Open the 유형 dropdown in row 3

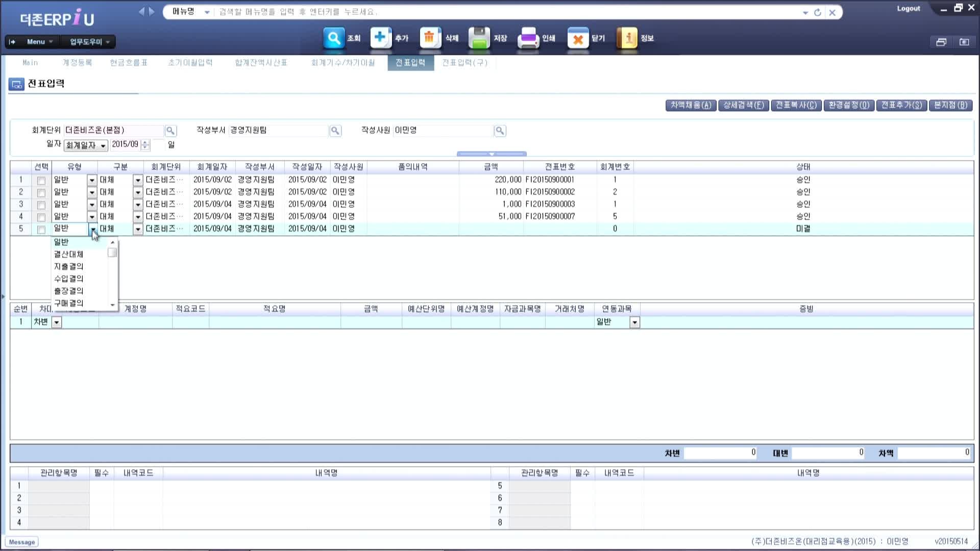92,205
